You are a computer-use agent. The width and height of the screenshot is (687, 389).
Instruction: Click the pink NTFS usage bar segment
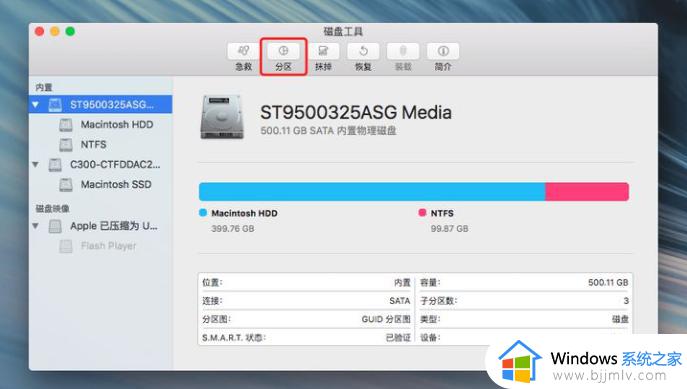tap(587, 192)
